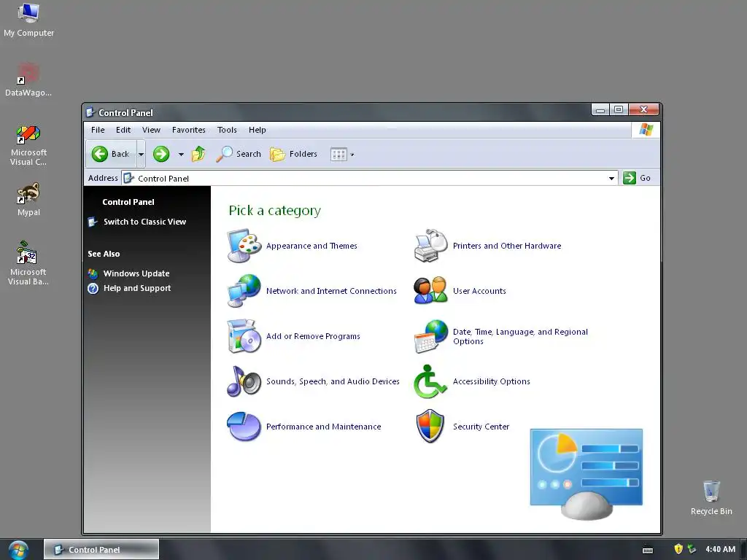Open Network and Internet Connections icon
The height and width of the screenshot is (560, 747).
pos(244,291)
